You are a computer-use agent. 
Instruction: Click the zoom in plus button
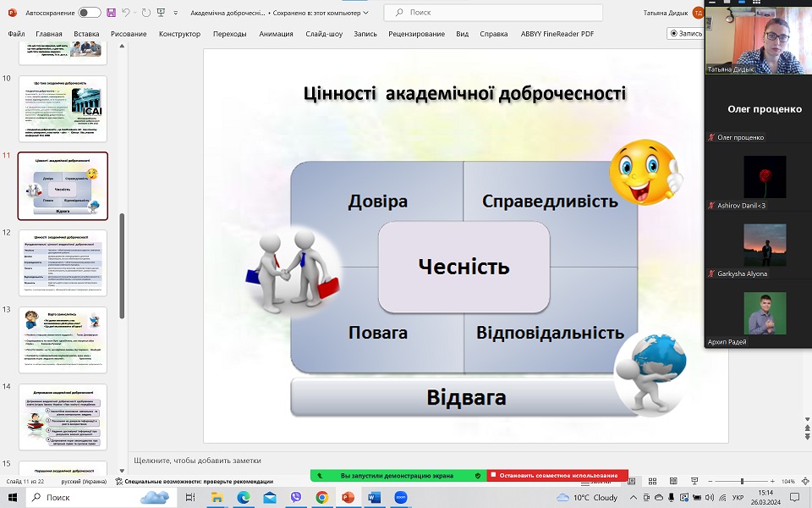pyautogui.click(x=772, y=482)
